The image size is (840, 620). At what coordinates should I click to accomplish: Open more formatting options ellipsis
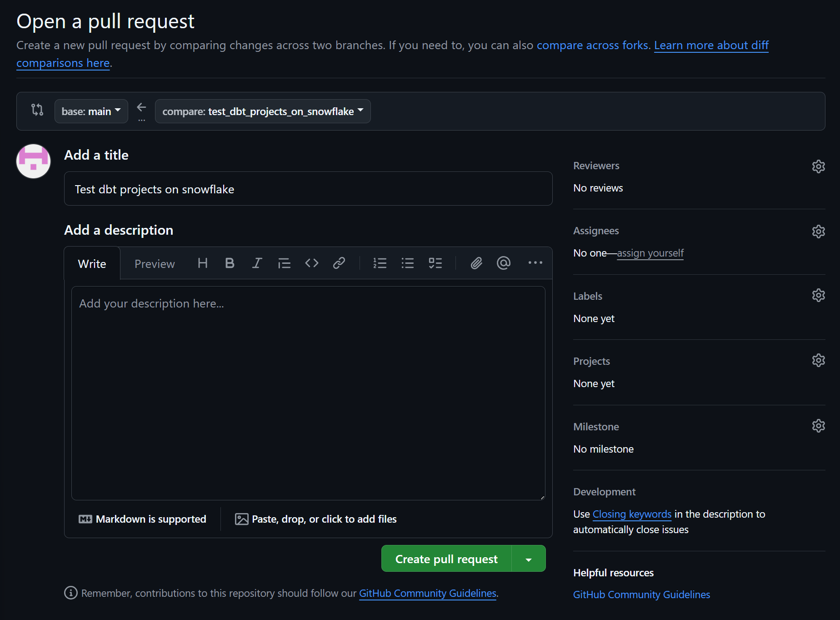click(x=535, y=262)
